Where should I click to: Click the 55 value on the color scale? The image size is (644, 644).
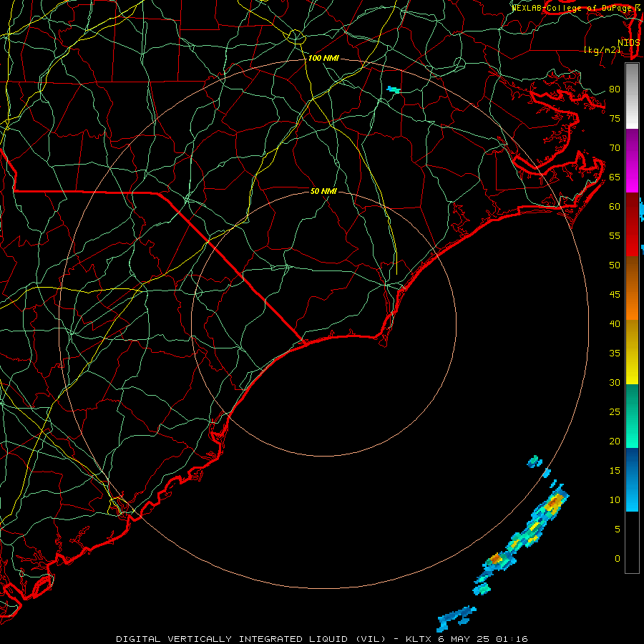click(x=615, y=236)
